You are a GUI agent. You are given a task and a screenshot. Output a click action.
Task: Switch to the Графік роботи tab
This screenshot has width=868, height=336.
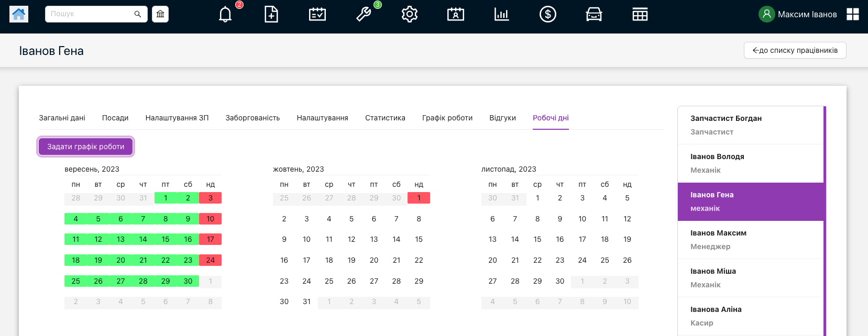[447, 118]
